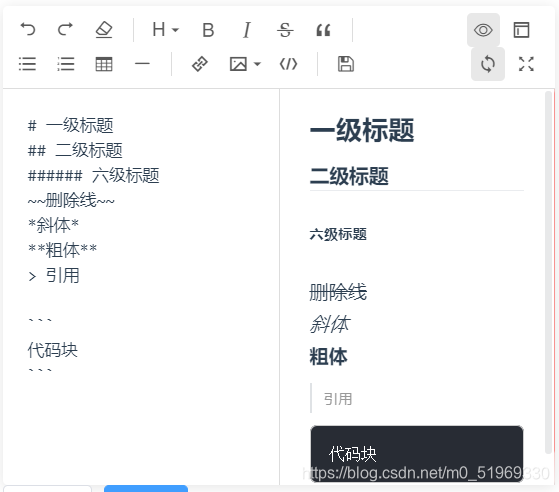Apply italic formatting

(247, 30)
